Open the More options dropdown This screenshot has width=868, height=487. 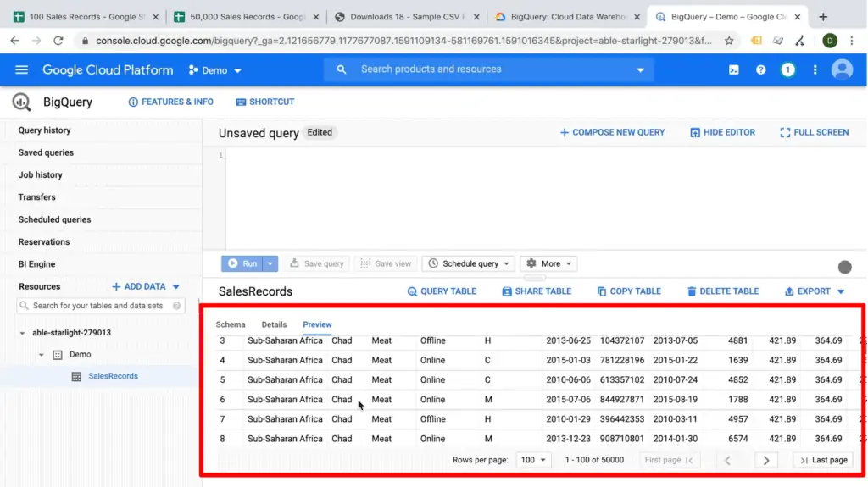click(x=548, y=264)
